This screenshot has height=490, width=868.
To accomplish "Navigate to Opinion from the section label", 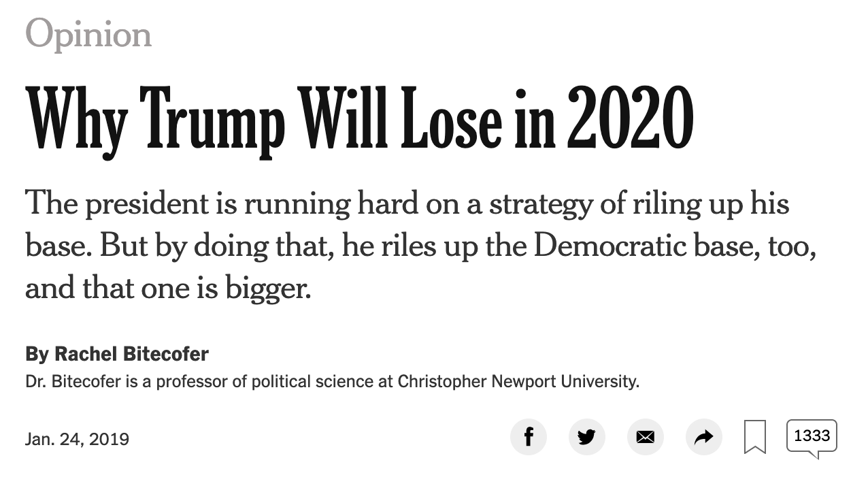I will 88,33.
